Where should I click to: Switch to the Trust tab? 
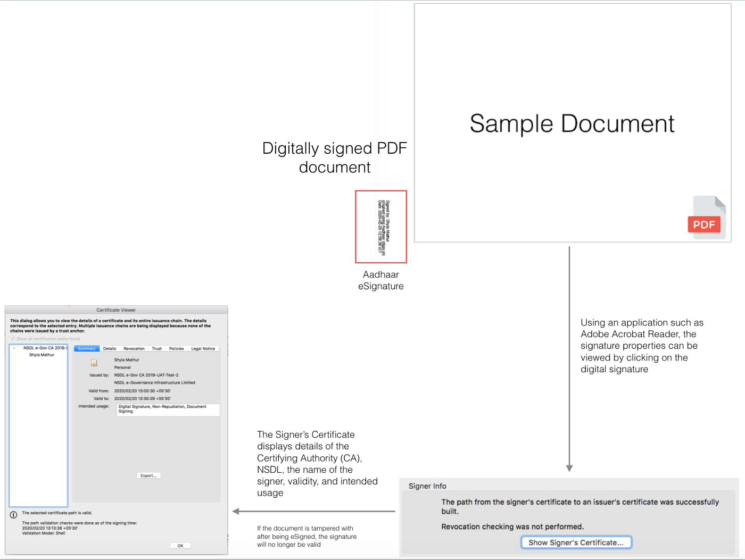click(156, 348)
